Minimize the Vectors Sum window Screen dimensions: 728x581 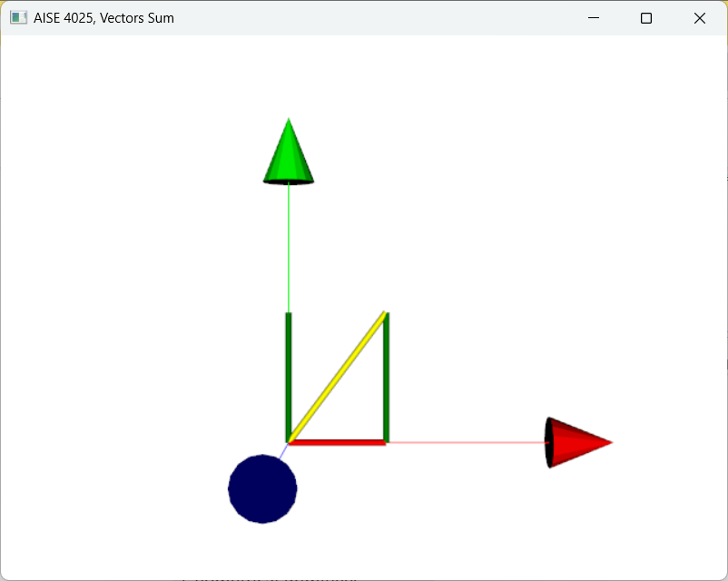(x=594, y=17)
